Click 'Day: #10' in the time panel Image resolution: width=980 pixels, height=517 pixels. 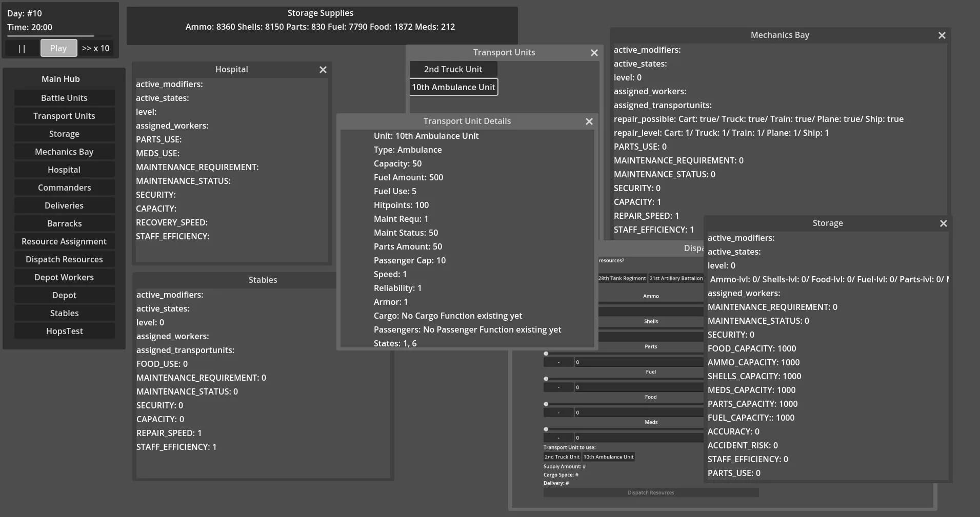click(x=25, y=13)
